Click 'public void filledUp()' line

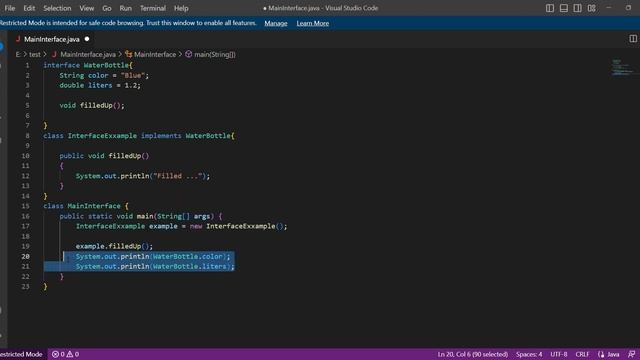(104, 156)
